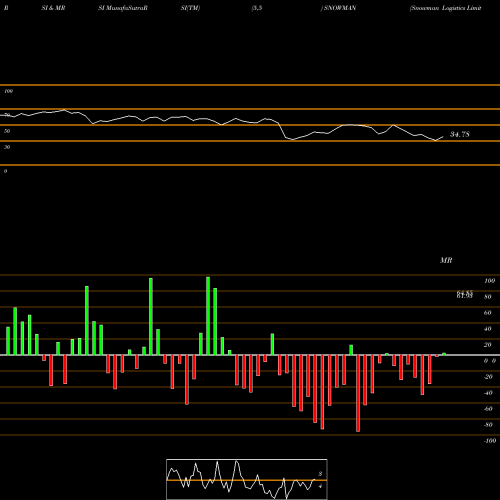The image size is (500, 500).
Task: Click the -100 label on MR axis
Action: coord(490,441)
